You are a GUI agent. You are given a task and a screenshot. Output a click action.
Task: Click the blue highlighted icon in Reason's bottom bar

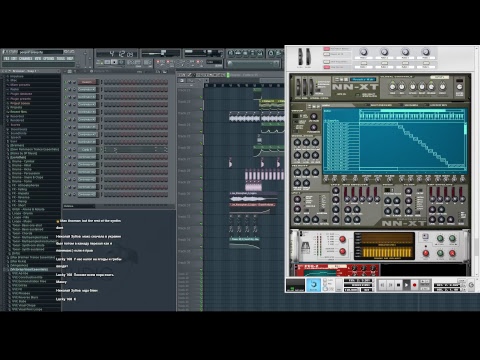coord(313,285)
